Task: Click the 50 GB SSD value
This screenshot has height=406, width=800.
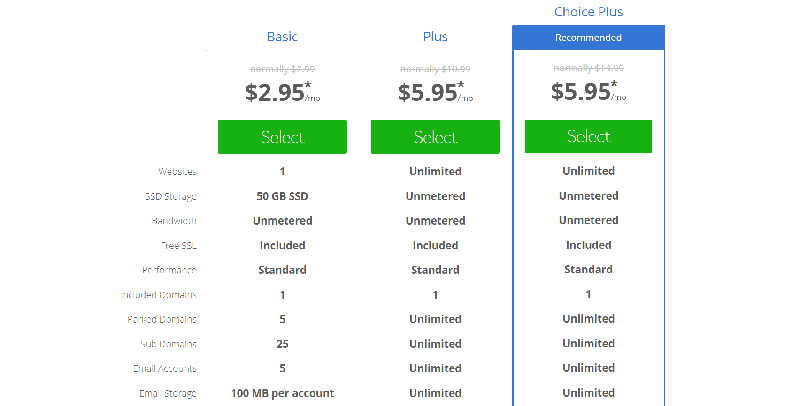Action: pyautogui.click(x=282, y=196)
